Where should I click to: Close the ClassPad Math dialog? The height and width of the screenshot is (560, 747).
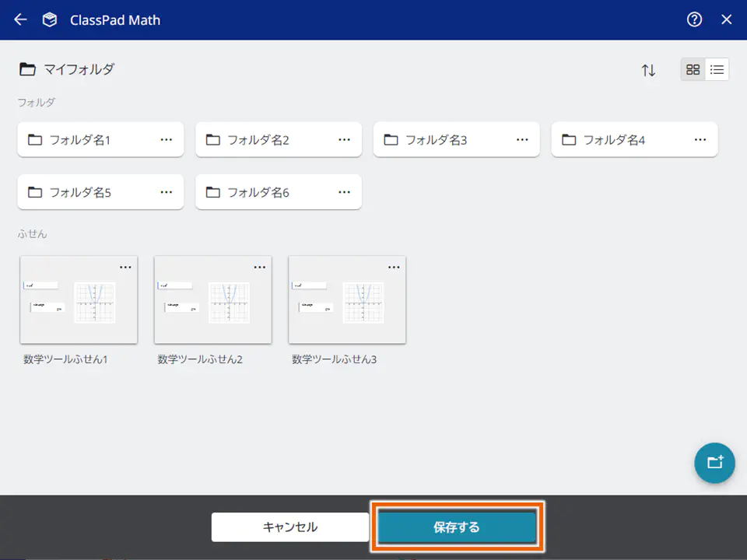[727, 20]
